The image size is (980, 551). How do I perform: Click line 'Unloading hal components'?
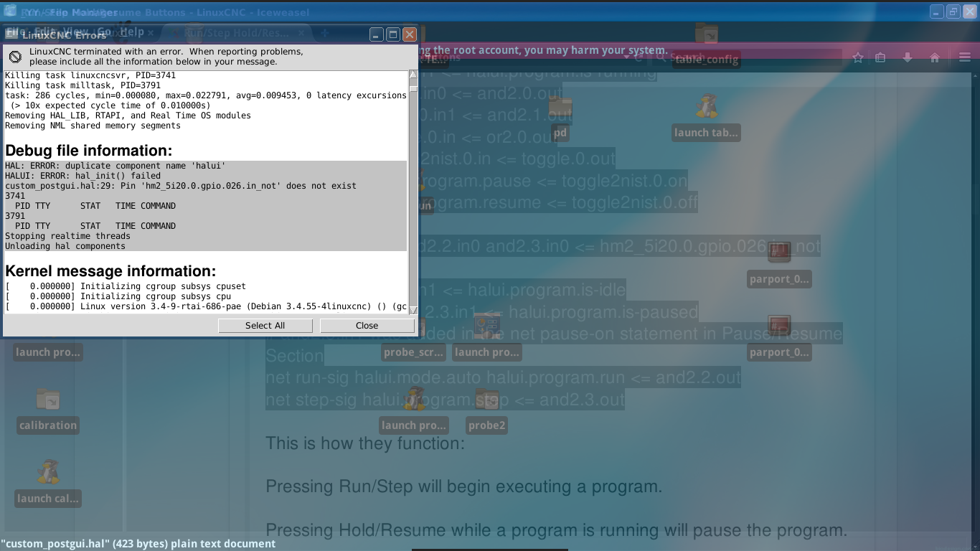click(65, 246)
